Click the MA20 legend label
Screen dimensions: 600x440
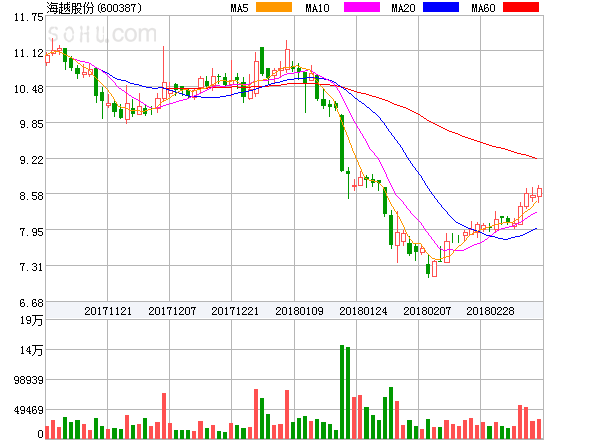pyautogui.click(x=403, y=8)
